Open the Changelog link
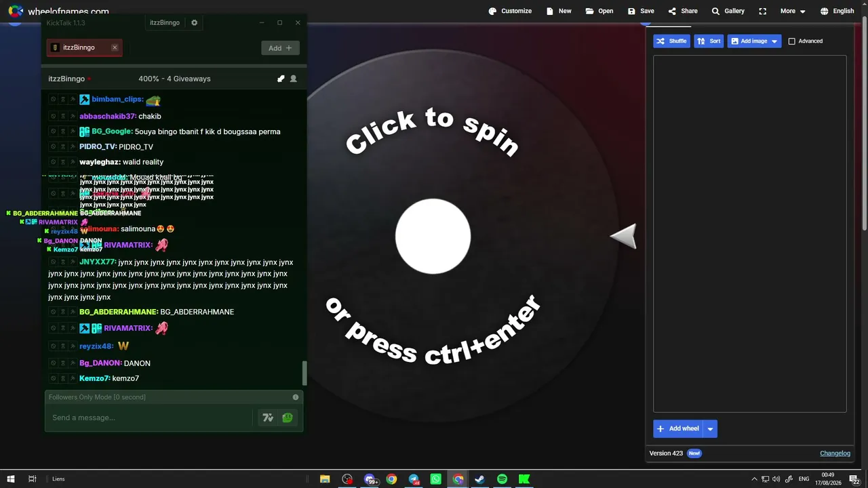The image size is (868, 488). (x=835, y=453)
